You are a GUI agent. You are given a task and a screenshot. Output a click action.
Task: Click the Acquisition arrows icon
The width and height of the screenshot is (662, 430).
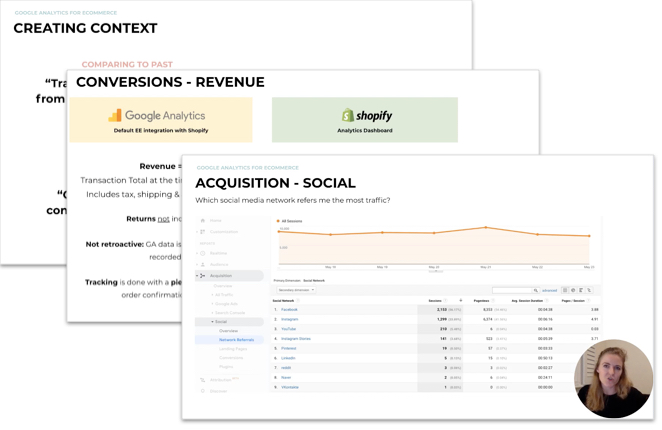[203, 275]
